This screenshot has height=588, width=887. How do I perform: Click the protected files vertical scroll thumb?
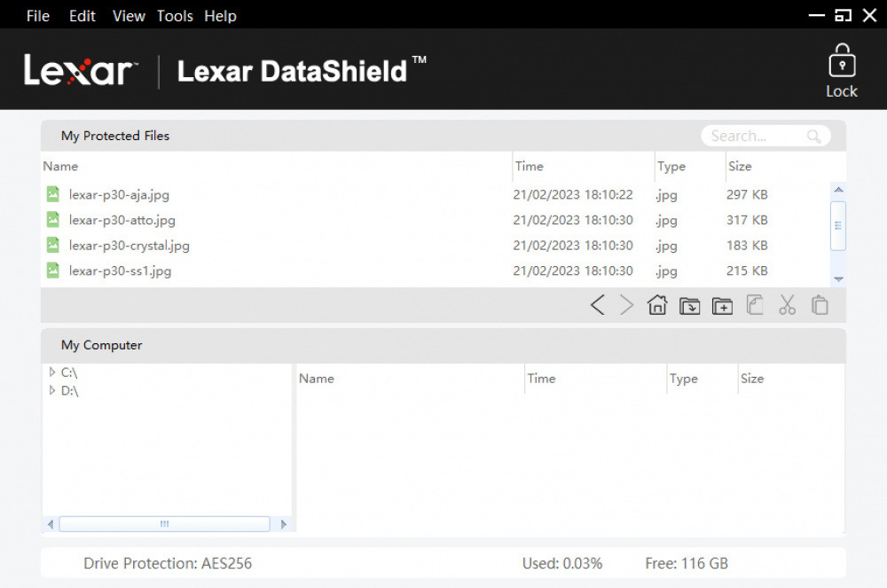point(838,225)
